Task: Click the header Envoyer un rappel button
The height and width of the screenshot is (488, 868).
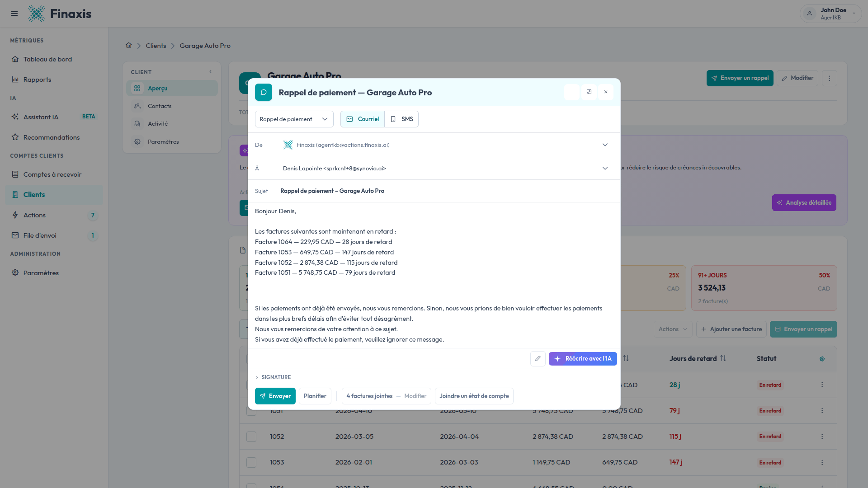Action: coord(740,78)
